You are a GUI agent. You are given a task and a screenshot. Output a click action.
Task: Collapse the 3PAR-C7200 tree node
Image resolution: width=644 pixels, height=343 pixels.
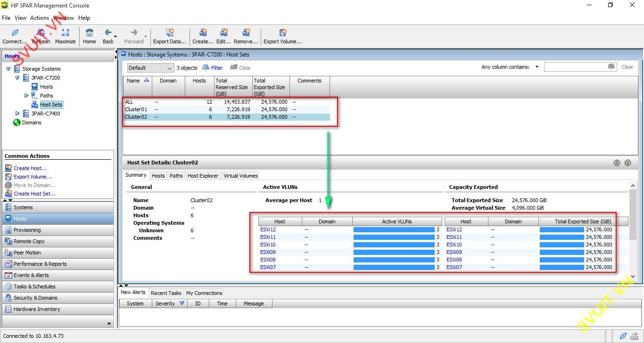[17, 78]
